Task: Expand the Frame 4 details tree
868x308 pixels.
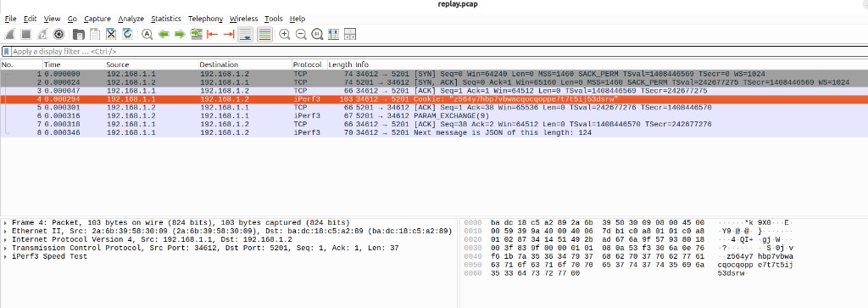Action: 6,222
